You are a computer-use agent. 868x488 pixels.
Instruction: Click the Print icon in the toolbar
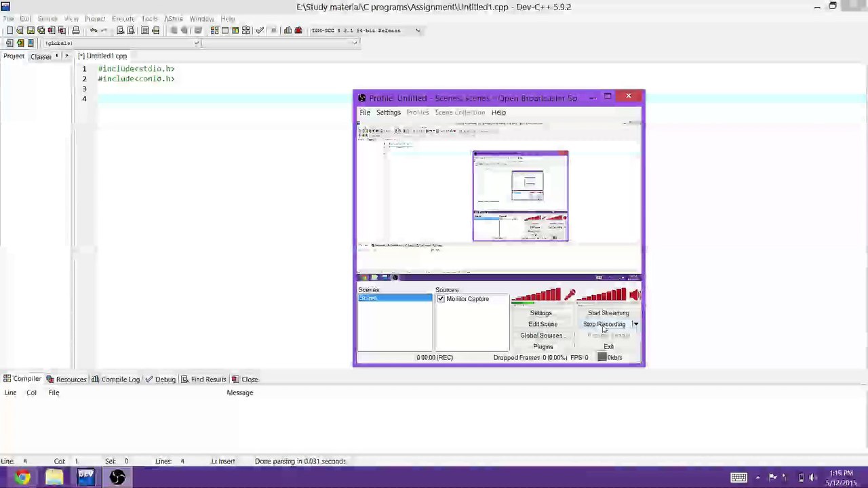pos(76,30)
